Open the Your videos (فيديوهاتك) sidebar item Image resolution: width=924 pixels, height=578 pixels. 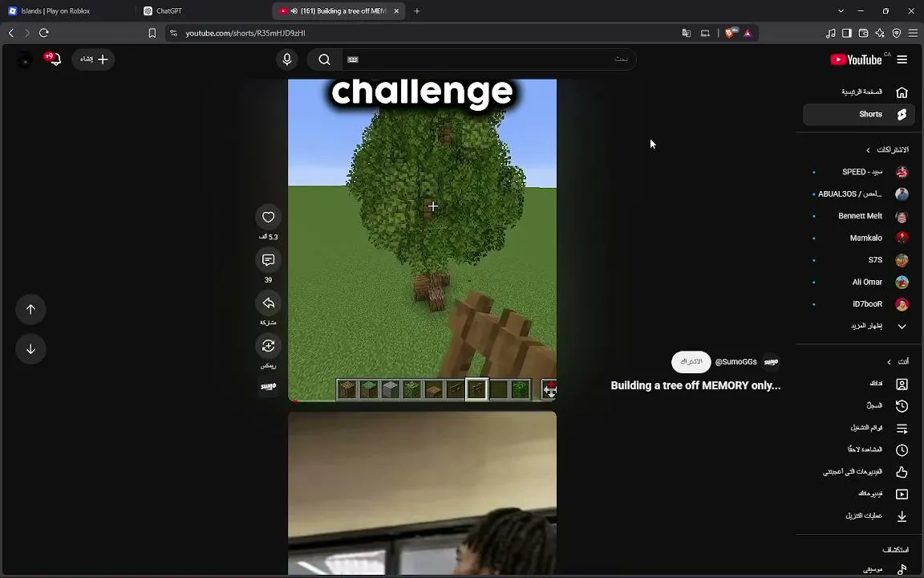pyautogui.click(x=859, y=495)
